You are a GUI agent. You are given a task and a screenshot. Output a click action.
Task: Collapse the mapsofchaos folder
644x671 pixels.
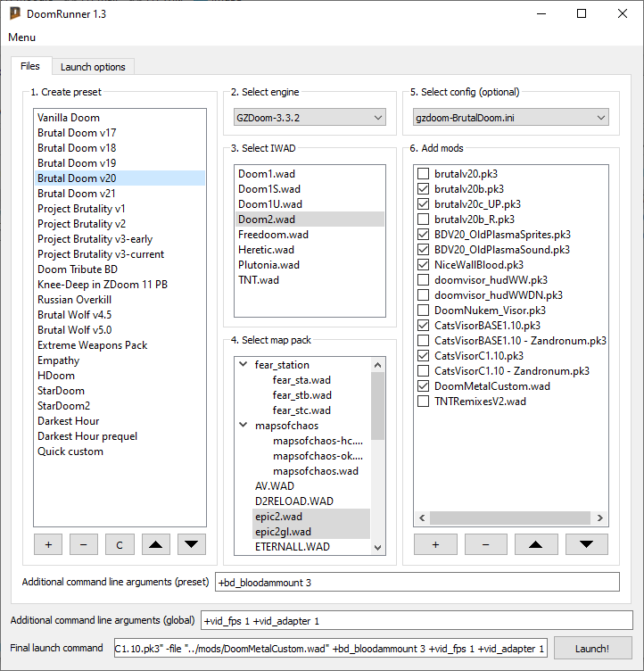pos(243,425)
